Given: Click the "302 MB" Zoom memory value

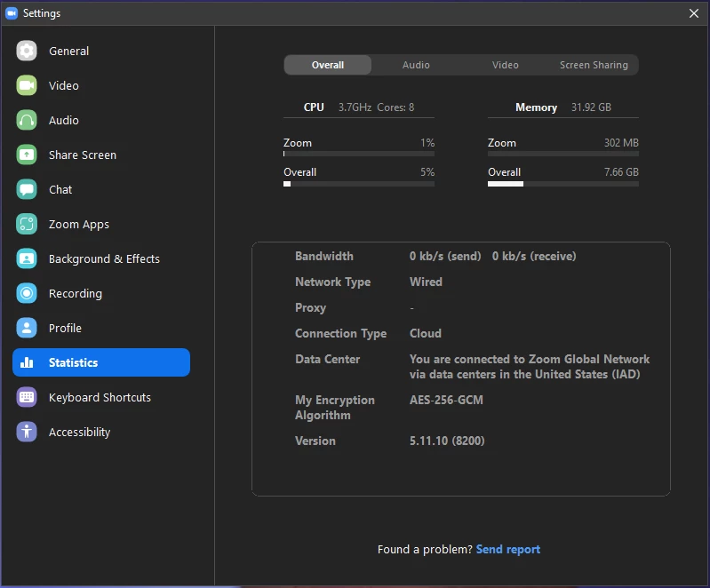Looking at the screenshot, I should pyautogui.click(x=621, y=143).
